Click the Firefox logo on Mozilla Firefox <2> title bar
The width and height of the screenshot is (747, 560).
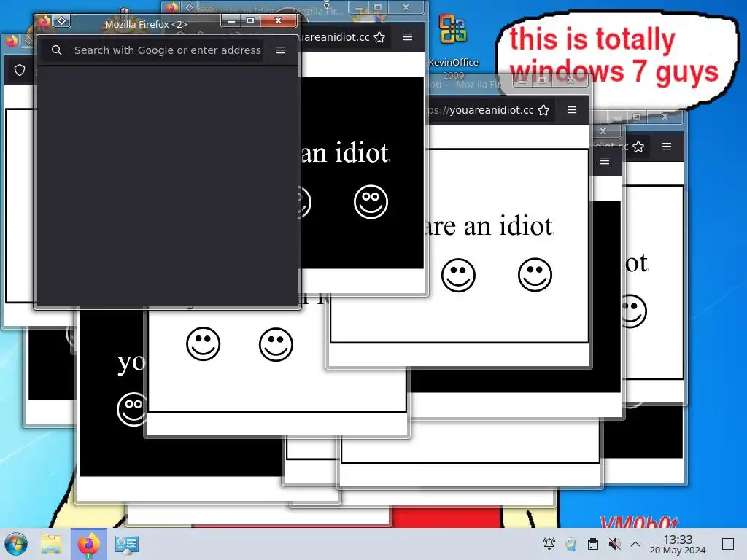(x=44, y=21)
